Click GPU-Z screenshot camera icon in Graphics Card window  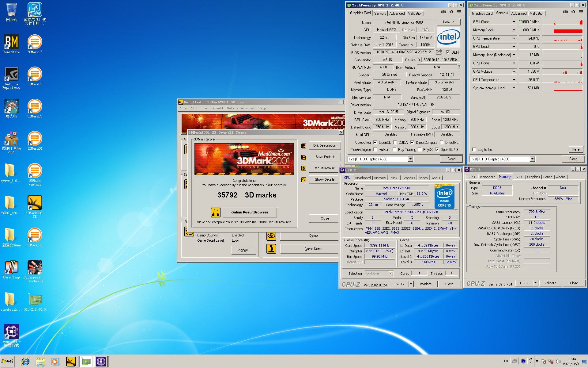pos(443,12)
